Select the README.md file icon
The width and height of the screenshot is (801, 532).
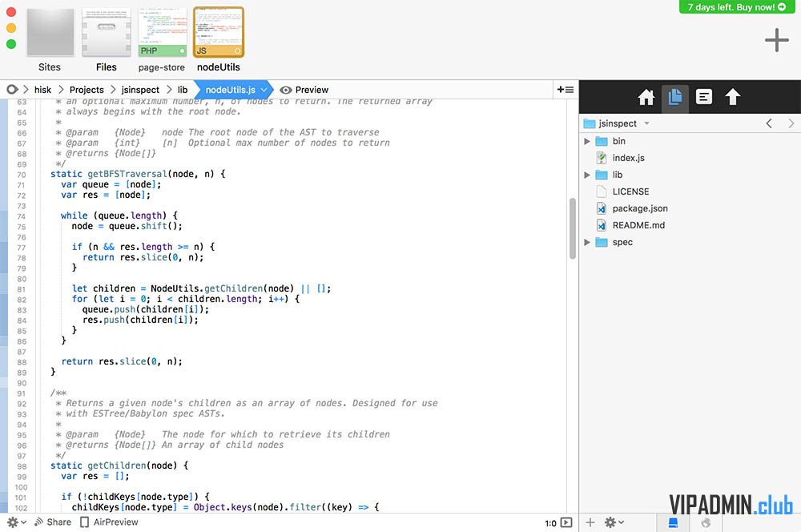(602, 225)
